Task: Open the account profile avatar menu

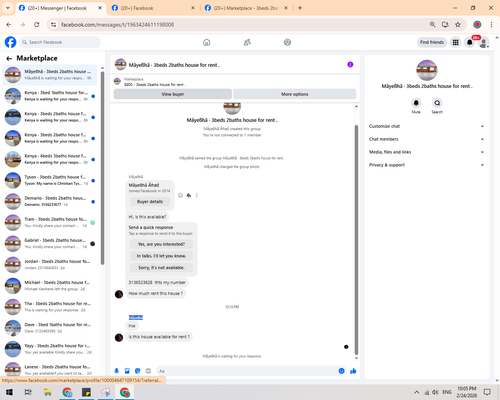Action: coord(483,42)
